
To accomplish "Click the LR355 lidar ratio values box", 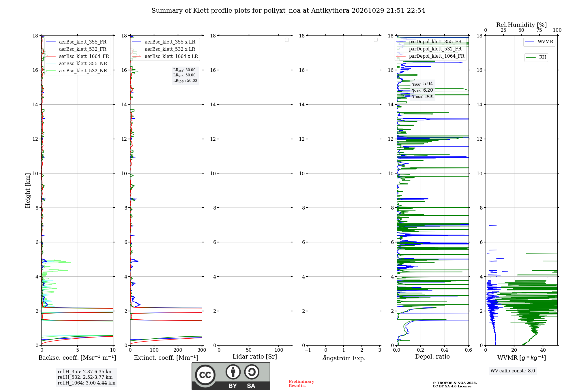I will (x=185, y=75).
